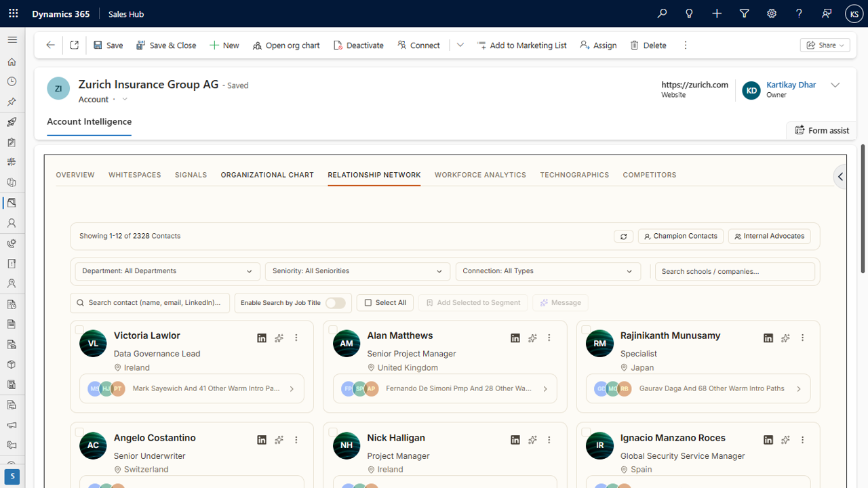This screenshot has height=488, width=868.
Task: Click the plus quick-create icon
Action: [x=717, y=14]
